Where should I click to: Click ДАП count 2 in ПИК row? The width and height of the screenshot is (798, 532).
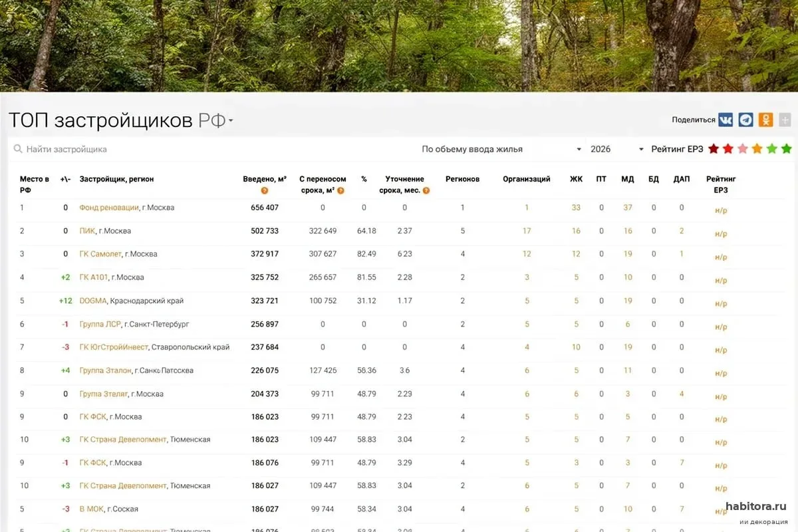pos(682,231)
